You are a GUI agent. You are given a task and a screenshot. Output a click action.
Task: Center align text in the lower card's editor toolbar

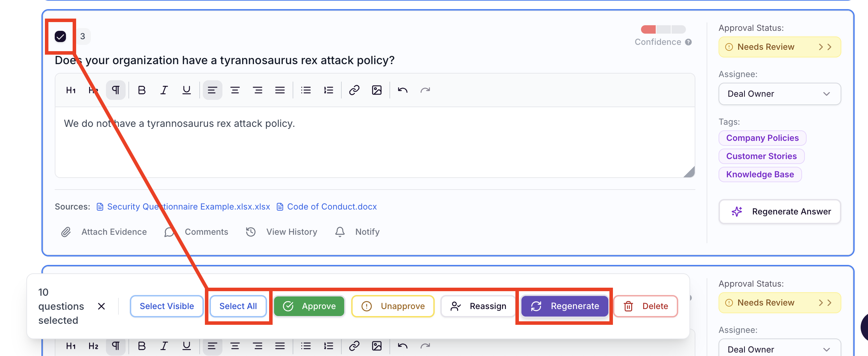pyautogui.click(x=235, y=346)
